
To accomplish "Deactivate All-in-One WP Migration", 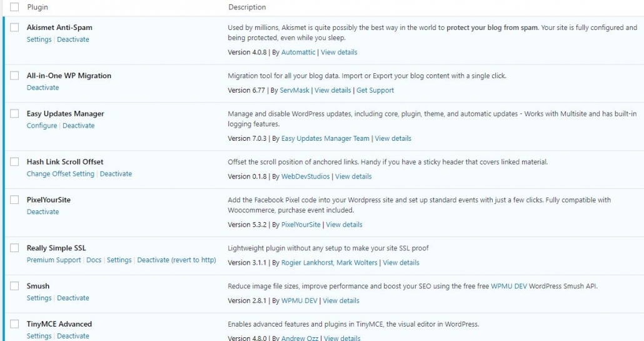I will [x=43, y=88].
